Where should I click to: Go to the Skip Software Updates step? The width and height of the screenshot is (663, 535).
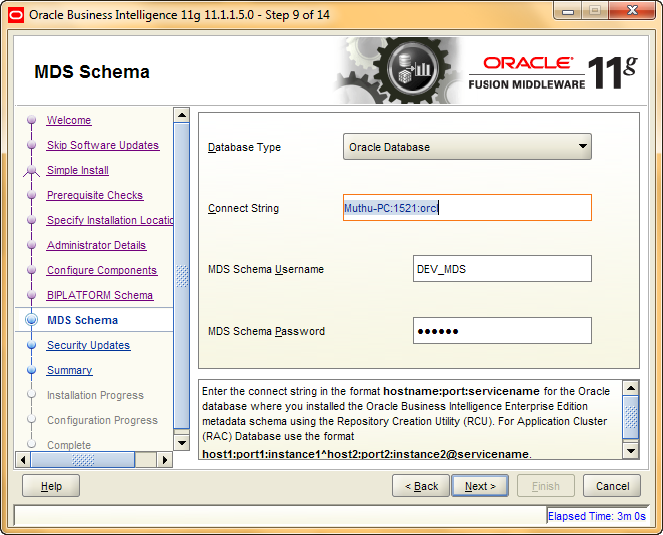[103, 145]
